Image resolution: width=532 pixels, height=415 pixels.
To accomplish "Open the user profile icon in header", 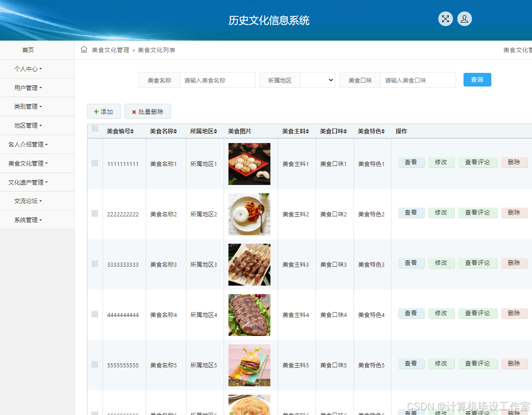I will tap(464, 19).
